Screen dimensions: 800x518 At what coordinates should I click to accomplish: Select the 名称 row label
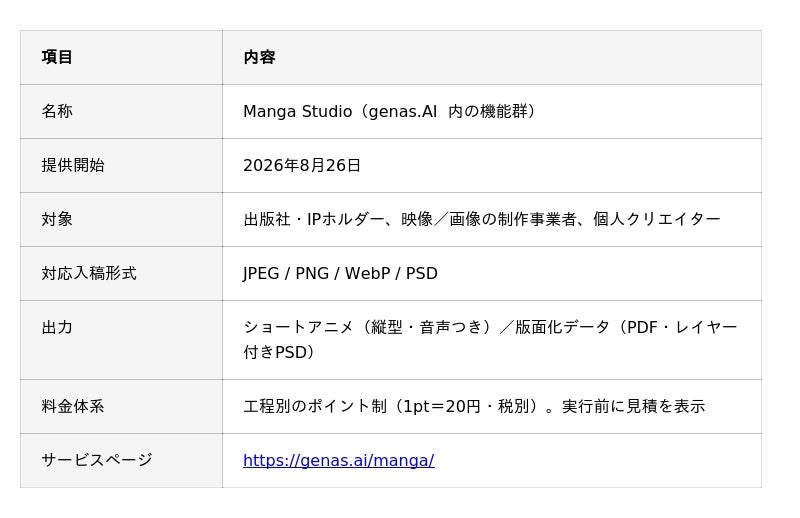57,111
